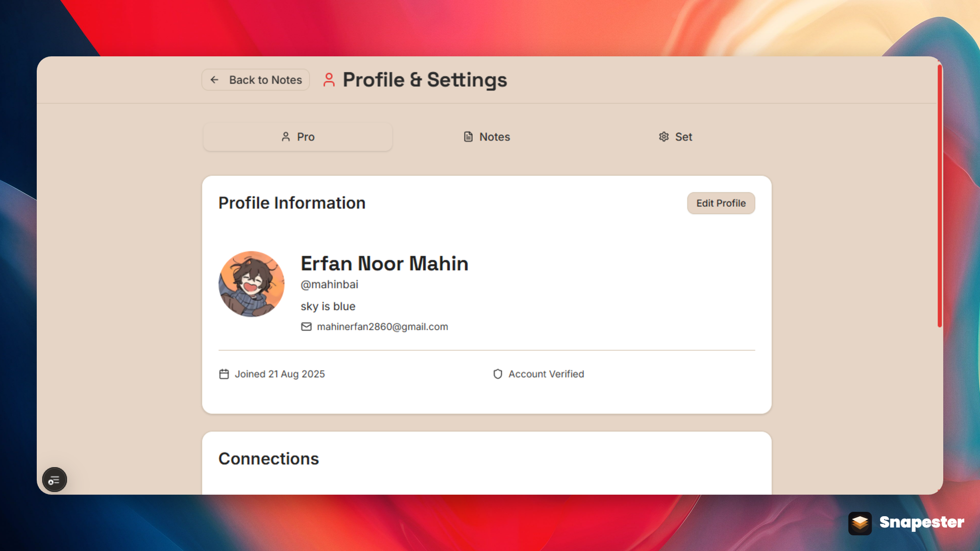Screen dimensions: 980x551
Task: Click the profile avatar picture
Action: [x=251, y=284]
